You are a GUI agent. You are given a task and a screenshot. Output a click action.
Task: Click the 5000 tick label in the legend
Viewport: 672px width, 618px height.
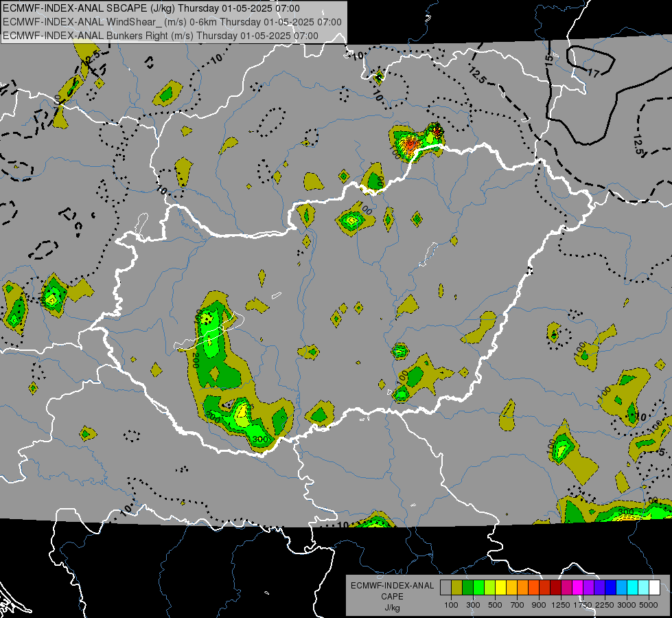click(x=649, y=605)
